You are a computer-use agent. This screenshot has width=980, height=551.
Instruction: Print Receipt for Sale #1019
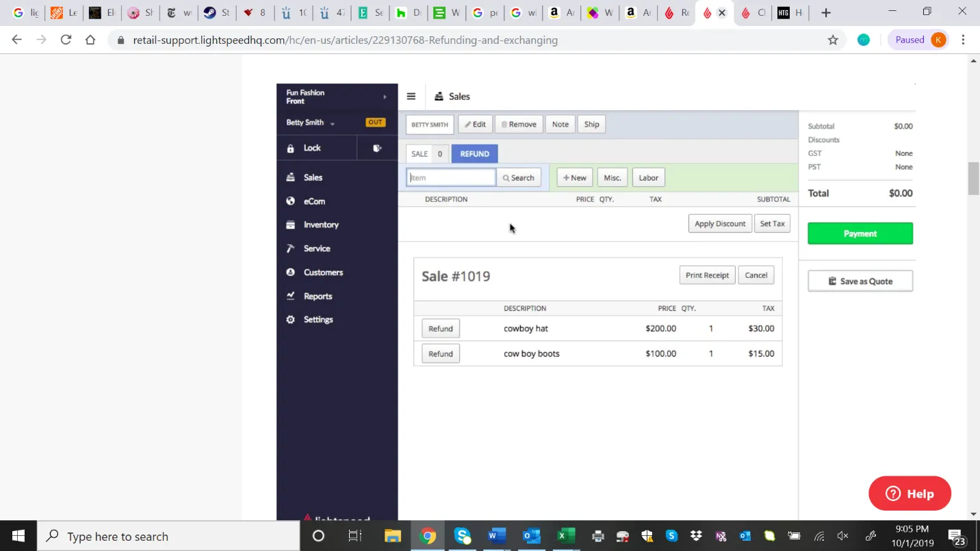point(707,275)
